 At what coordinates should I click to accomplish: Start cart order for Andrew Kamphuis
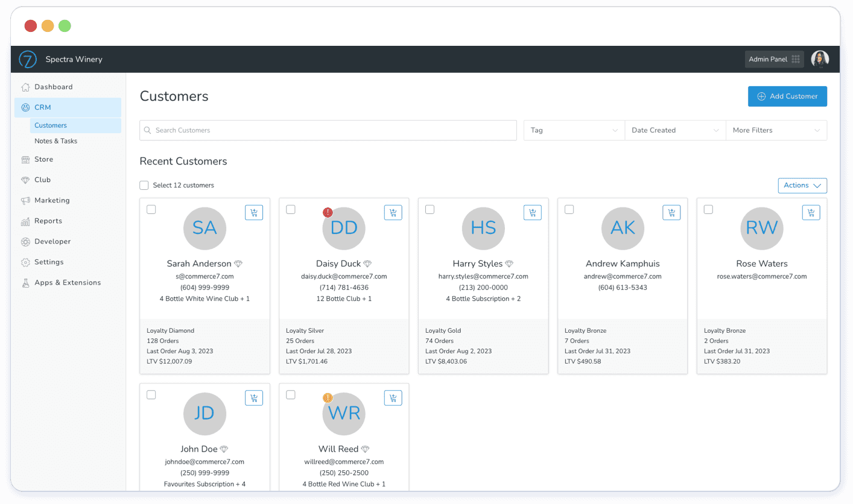pos(672,212)
